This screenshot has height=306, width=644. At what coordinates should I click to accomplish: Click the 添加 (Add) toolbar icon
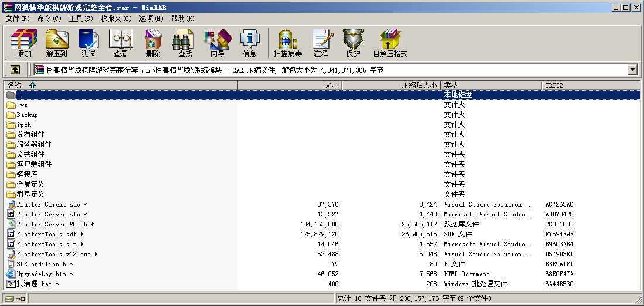[24, 43]
